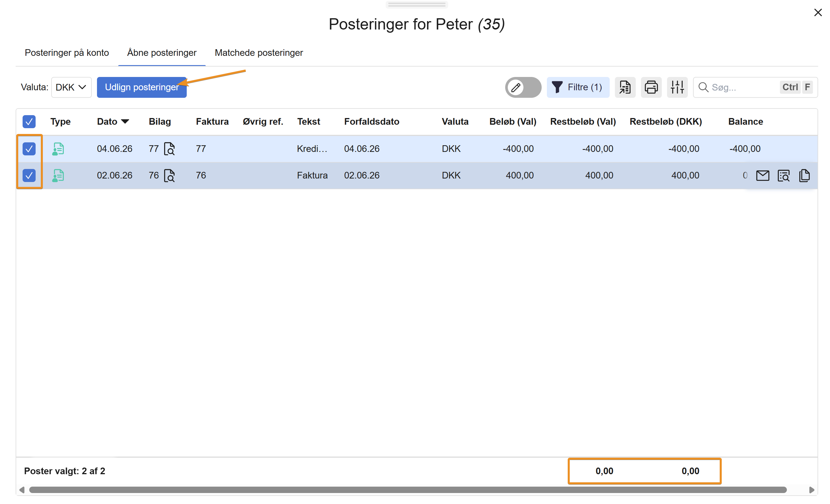The image size is (830, 504).
Task: Uncheck the select-all checkbox in header
Action: click(x=29, y=122)
